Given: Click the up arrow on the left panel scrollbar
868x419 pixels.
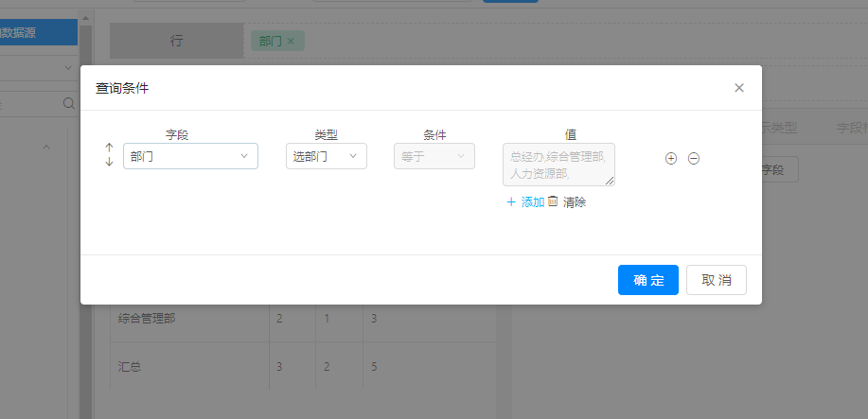Looking at the screenshot, I should (x=85, y=18).
